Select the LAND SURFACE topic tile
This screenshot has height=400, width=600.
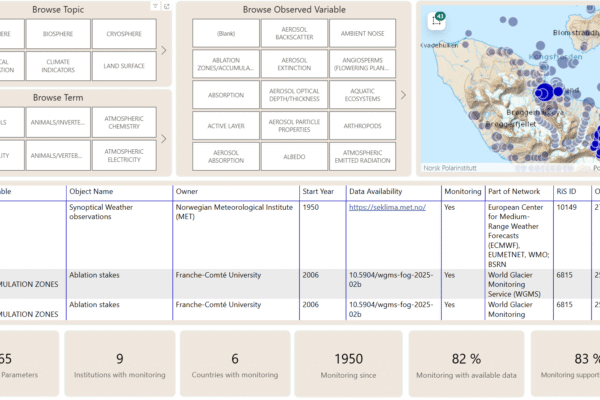pos(124,65)
